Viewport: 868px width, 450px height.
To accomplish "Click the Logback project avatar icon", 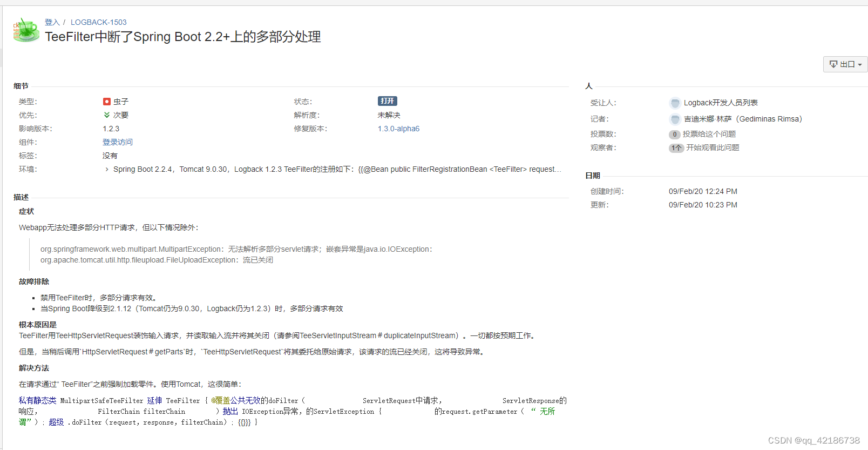I will [26, 30].
